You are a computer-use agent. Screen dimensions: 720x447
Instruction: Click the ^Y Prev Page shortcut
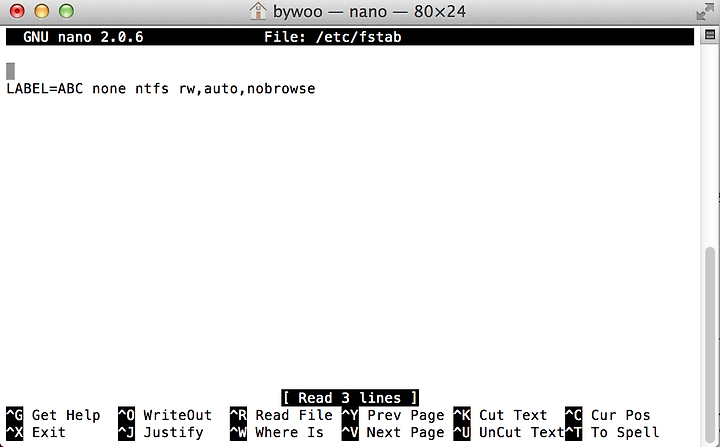click(x=393, y=415)
